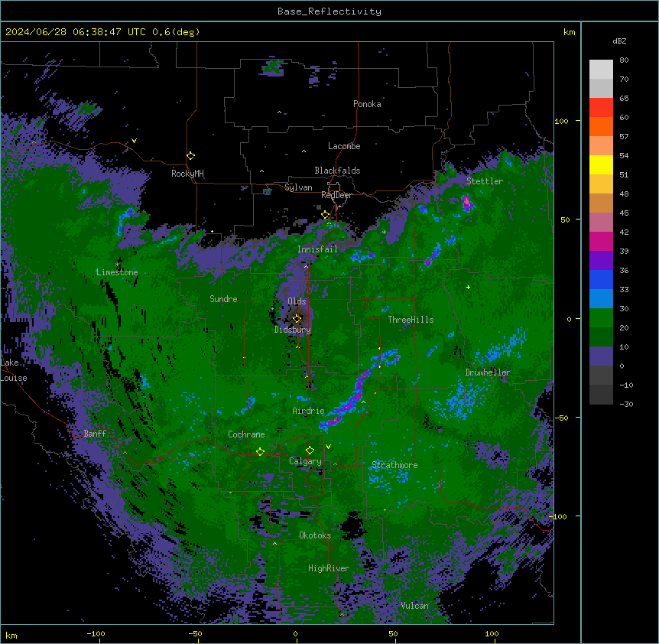Click the km label in the bottom left

(11, 635)
